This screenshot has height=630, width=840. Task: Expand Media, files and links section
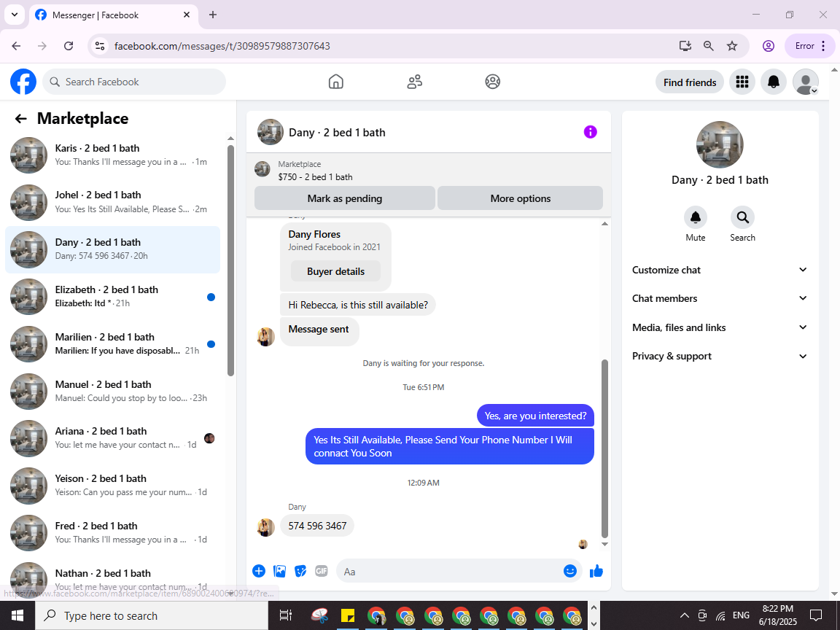pos(720,327)
